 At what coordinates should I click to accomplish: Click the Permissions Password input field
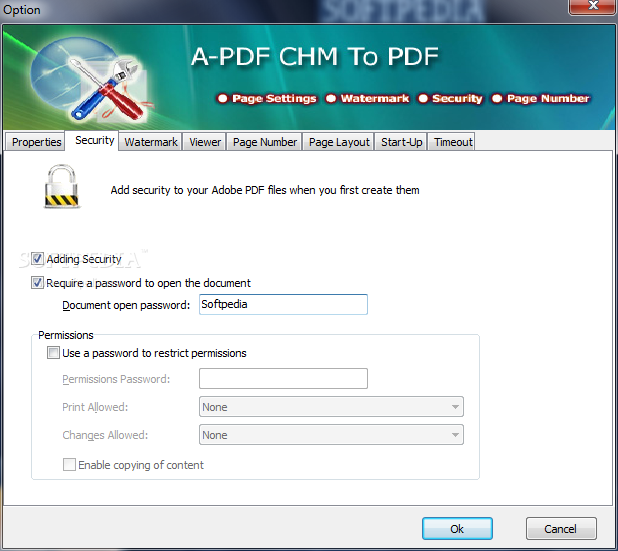[x=283, y=378]
